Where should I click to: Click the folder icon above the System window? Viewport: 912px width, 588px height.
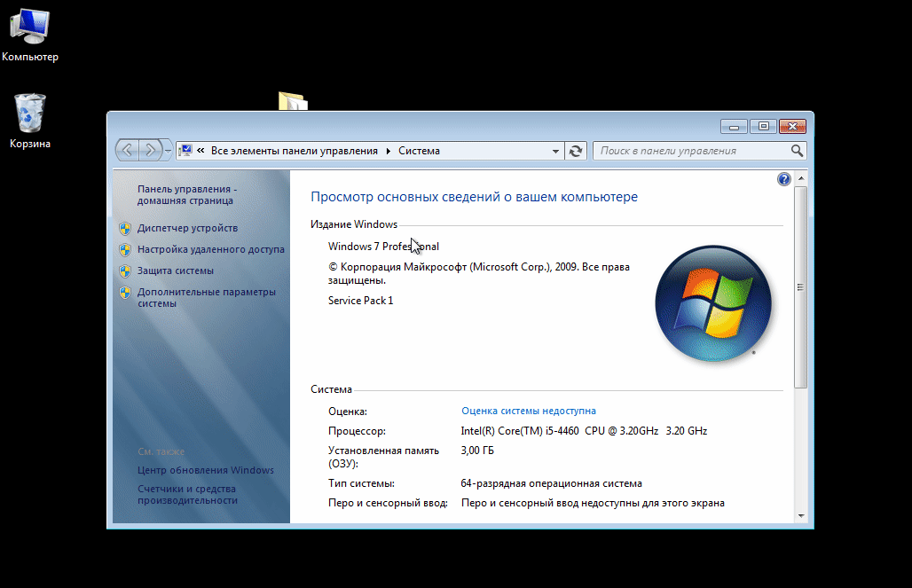293,101
